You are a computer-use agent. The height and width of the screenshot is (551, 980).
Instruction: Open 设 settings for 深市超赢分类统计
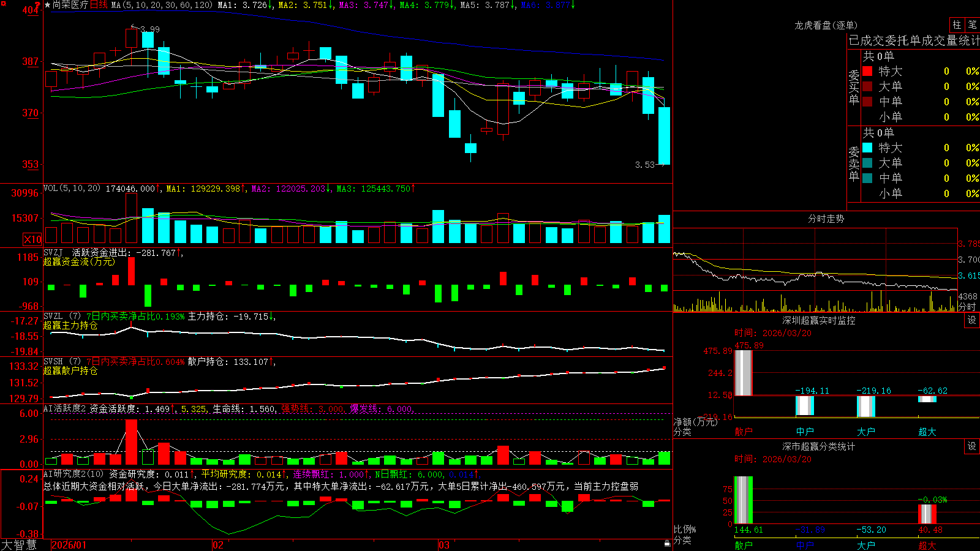(972, 446)
